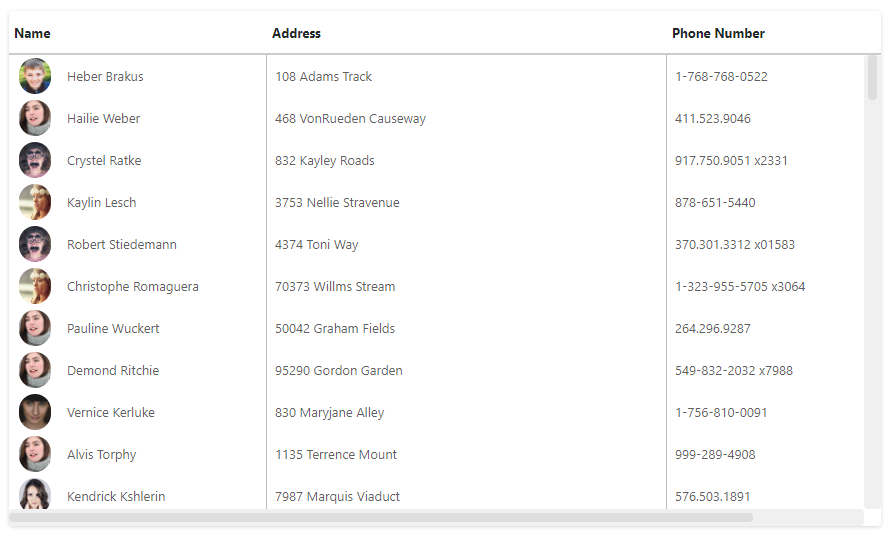Image resolution: width=891 pixels, height=536 pixels.
Task: Select Vernice Kerluke's profile photo
Action: point(35,412)
